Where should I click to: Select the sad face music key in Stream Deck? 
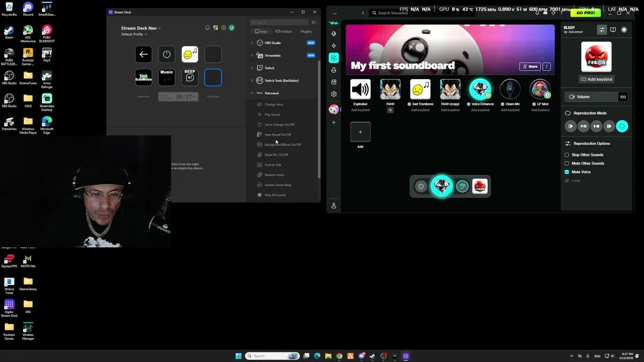(x=190, y=54)
